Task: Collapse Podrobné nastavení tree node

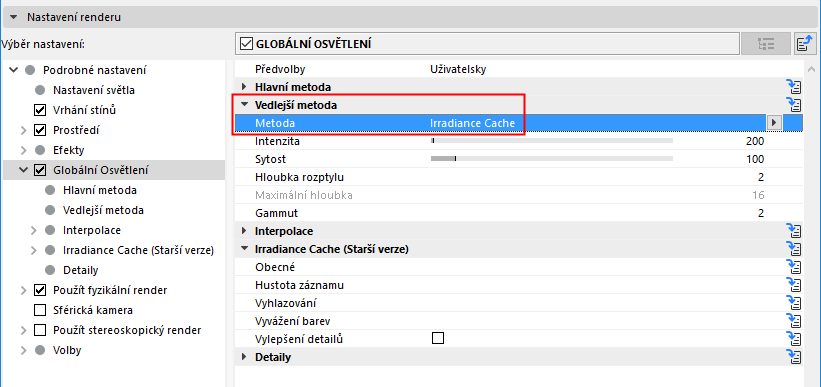Action: coord(14,70)
